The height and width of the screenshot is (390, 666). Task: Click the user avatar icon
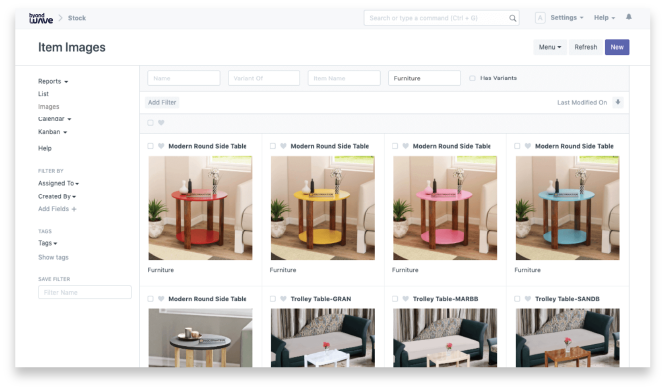[540, 18]
